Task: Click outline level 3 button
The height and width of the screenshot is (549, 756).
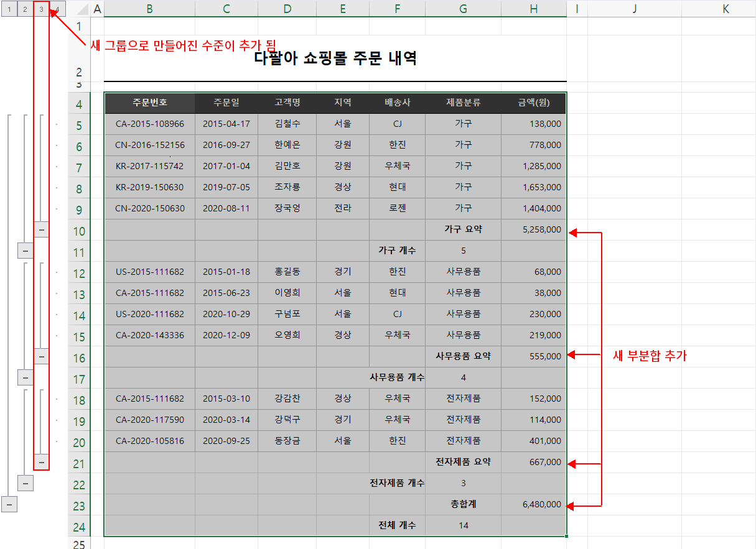Action: point(40,8)
